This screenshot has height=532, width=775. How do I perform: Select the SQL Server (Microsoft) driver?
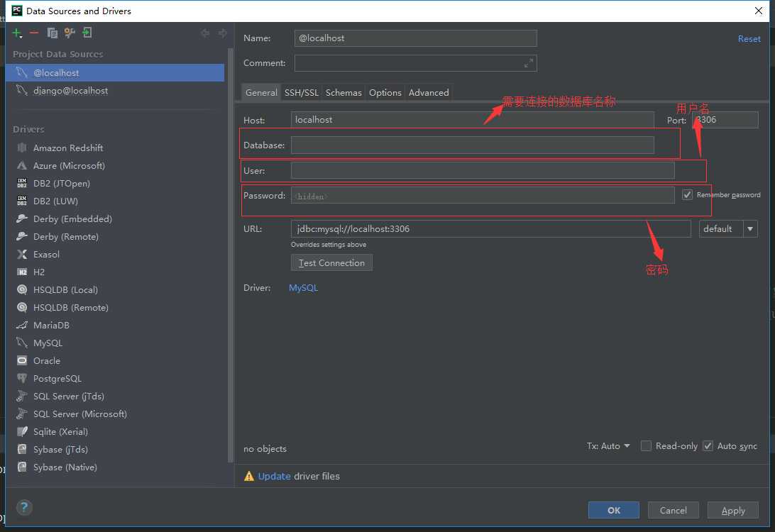click(80, 414)
